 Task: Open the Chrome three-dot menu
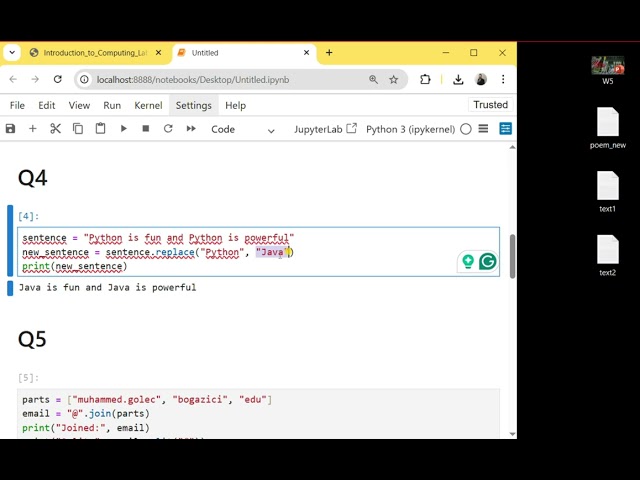[503, 79]
